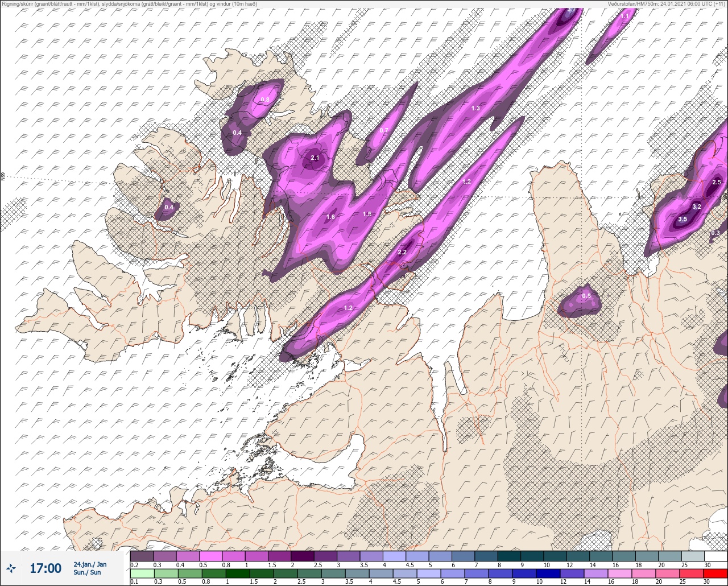Click the 0.1 label on the bottom legend row

[x=134, y=582]
